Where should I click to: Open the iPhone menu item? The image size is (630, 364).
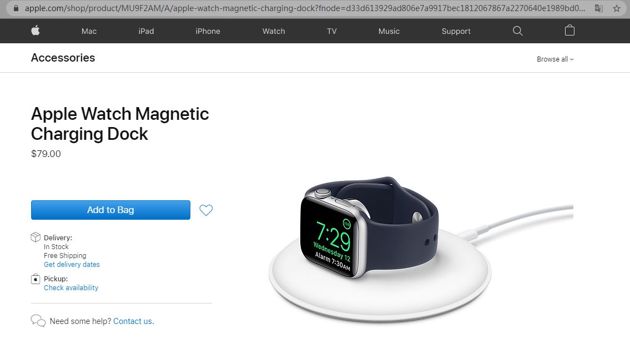(208, 31)
